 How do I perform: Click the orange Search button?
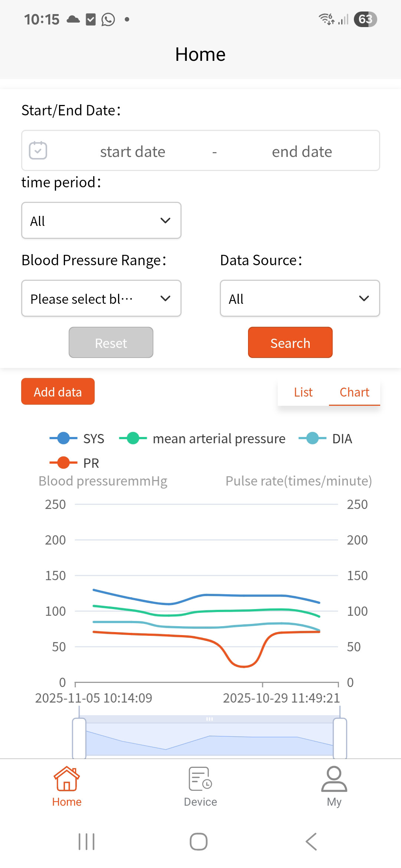(x=290, y=343)
